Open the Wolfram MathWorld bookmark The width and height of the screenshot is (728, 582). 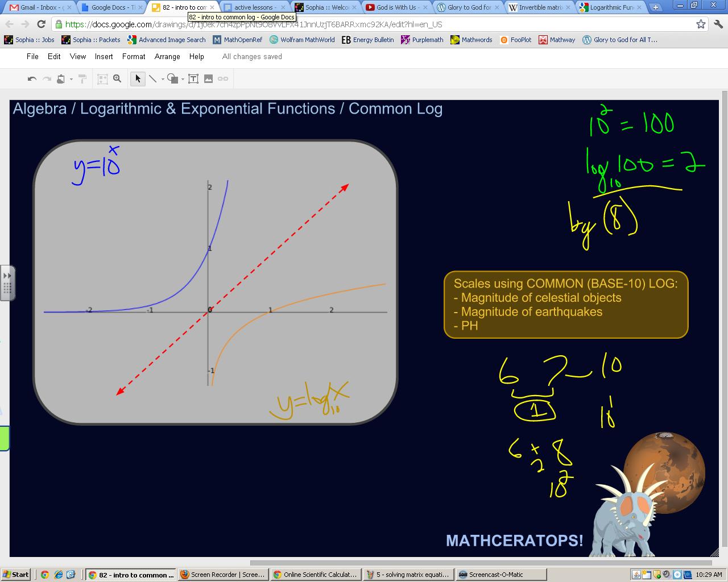(302, 40)
